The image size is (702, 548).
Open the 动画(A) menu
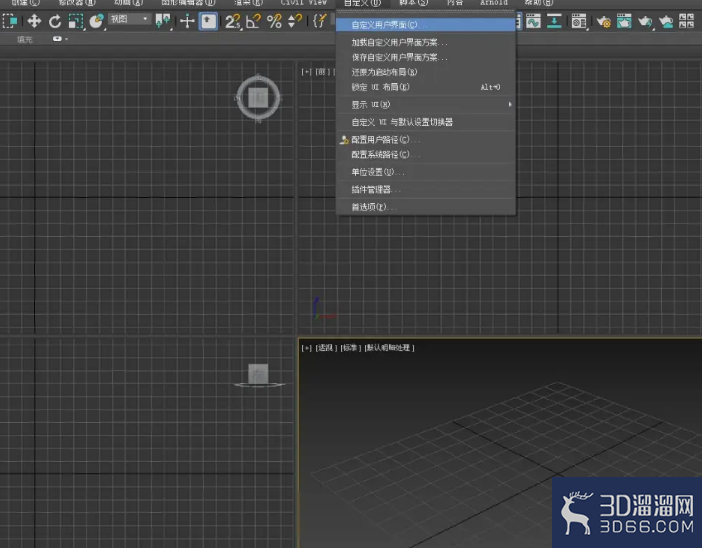coord(128,3)
